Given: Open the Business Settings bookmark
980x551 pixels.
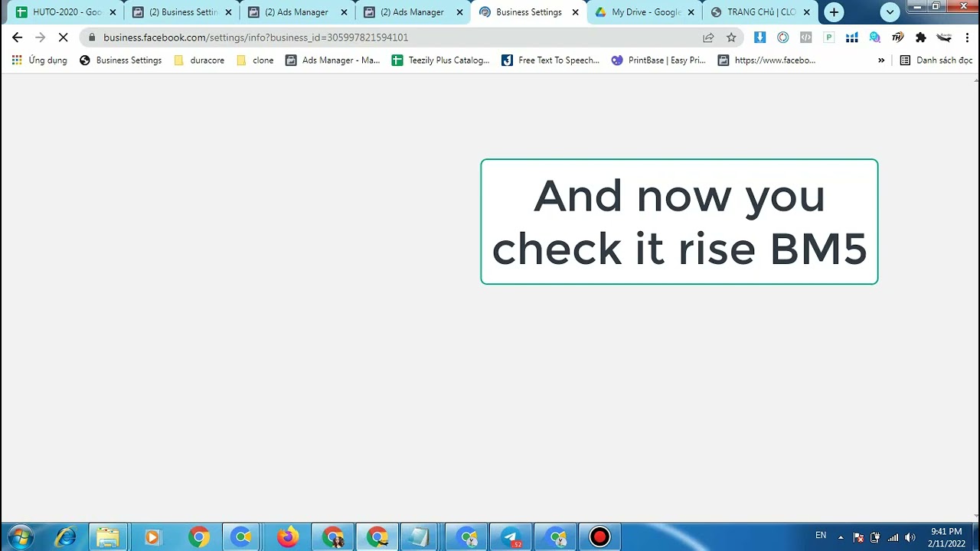Looking at the screenshot, I should [x=121, y=60].
